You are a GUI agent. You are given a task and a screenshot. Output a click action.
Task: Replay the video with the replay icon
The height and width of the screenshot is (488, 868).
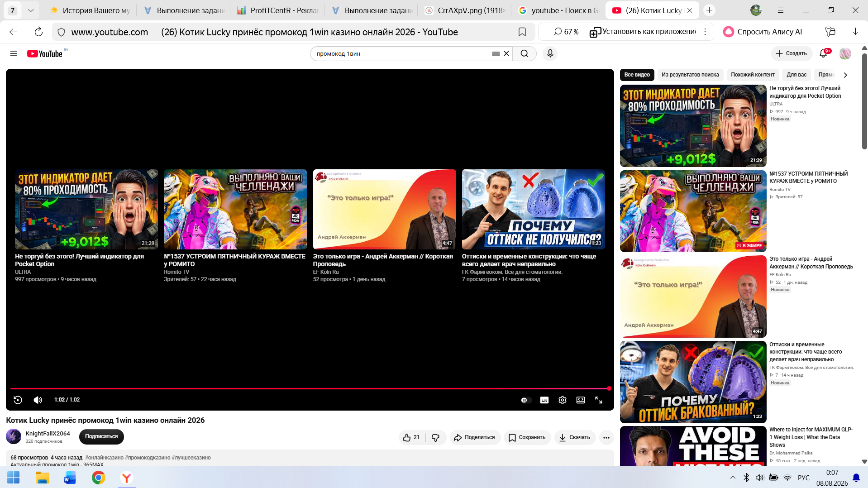[x=18, y=400]
